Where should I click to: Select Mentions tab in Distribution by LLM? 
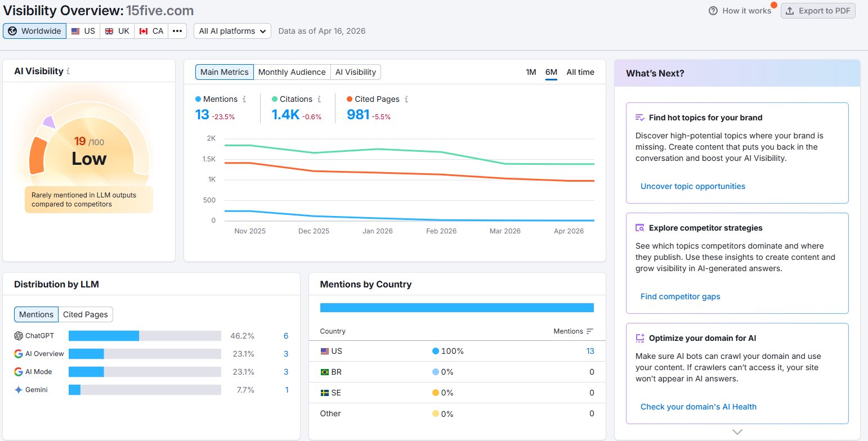[x=36, y=314]
